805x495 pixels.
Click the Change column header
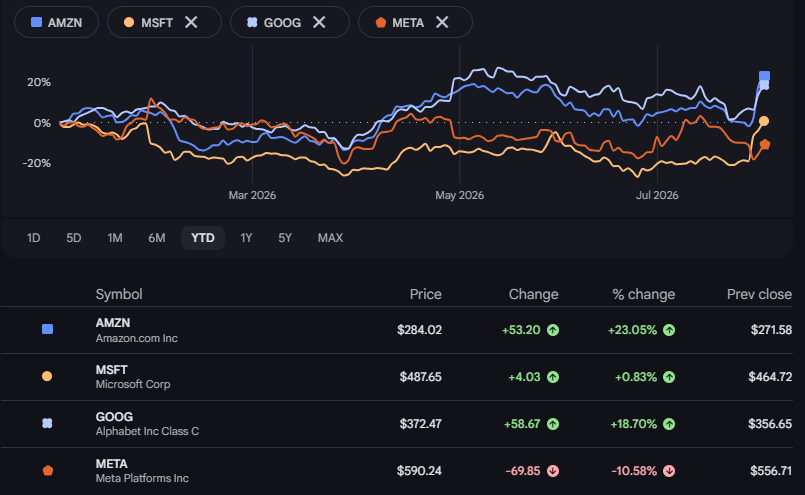[x=533, y=294]
